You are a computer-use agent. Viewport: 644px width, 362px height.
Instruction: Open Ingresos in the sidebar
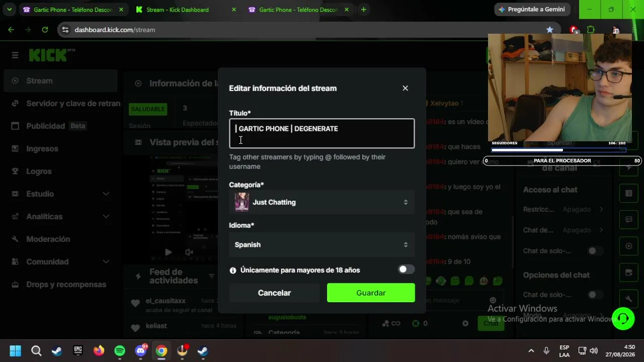tap(60, 148)
